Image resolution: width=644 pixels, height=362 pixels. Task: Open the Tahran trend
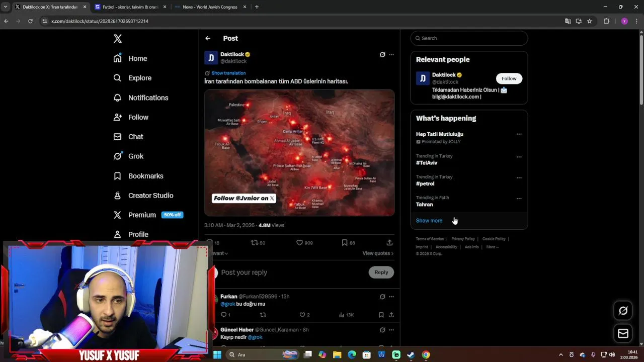(424, 205)
